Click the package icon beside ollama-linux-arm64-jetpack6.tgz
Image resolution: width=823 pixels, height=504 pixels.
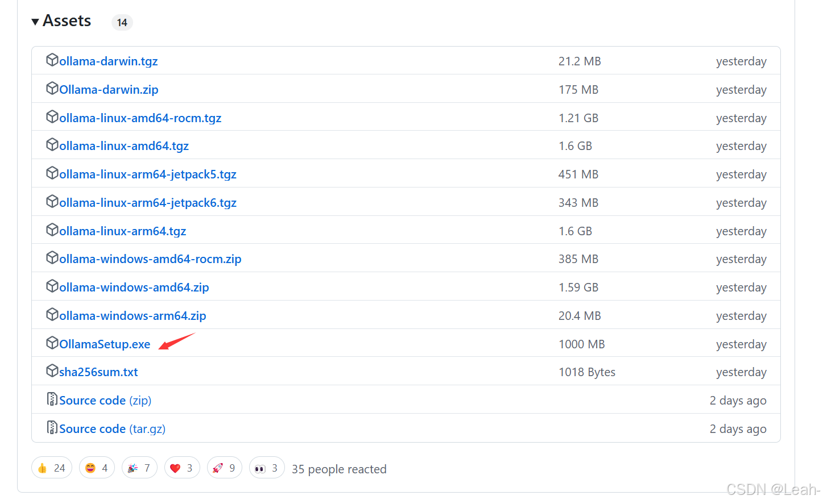[x=52, y=201]
